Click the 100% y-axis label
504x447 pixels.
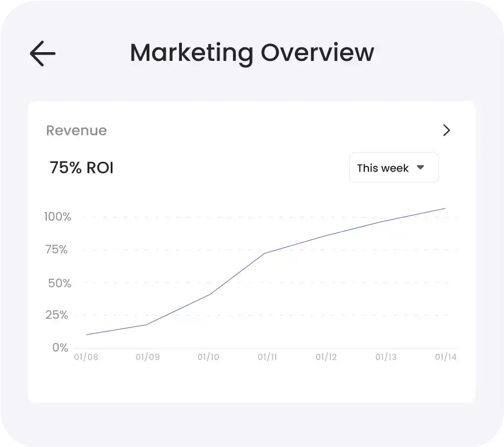(x=57, y=217)
